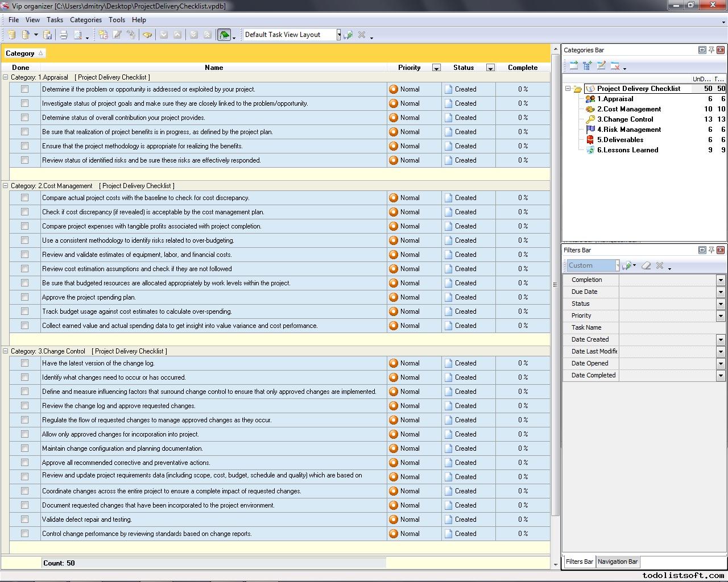Open the Completion filter dropdown

pyautogui.click(x=720, y=280)
